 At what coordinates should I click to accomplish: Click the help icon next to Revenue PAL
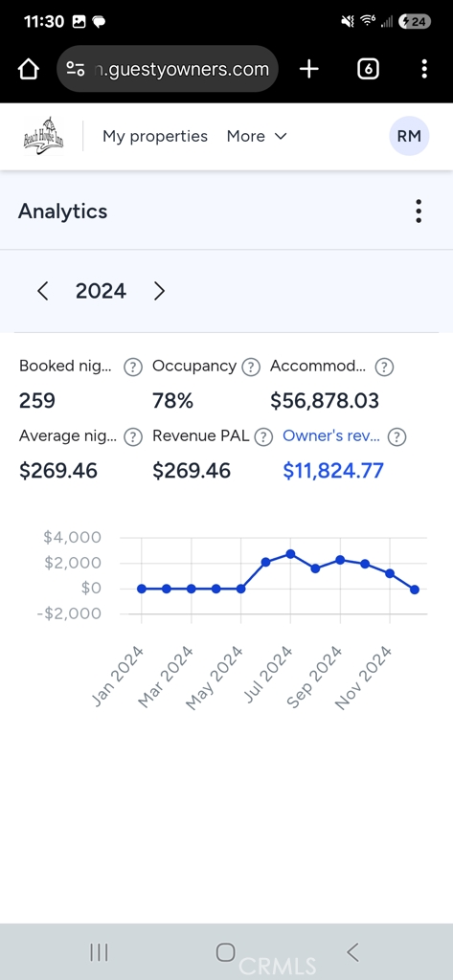(264, 436)
